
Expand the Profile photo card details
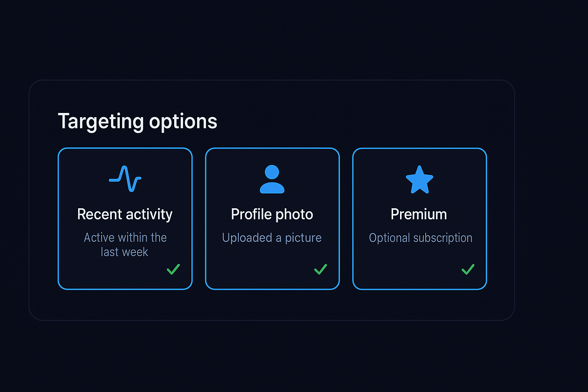(272, 218)
